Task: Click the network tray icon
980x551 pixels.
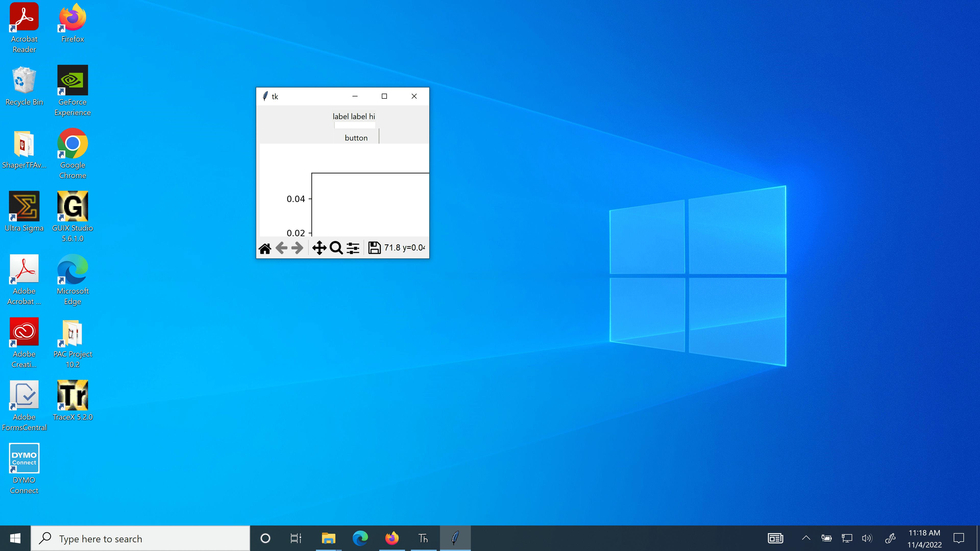Action: point(847,538)
